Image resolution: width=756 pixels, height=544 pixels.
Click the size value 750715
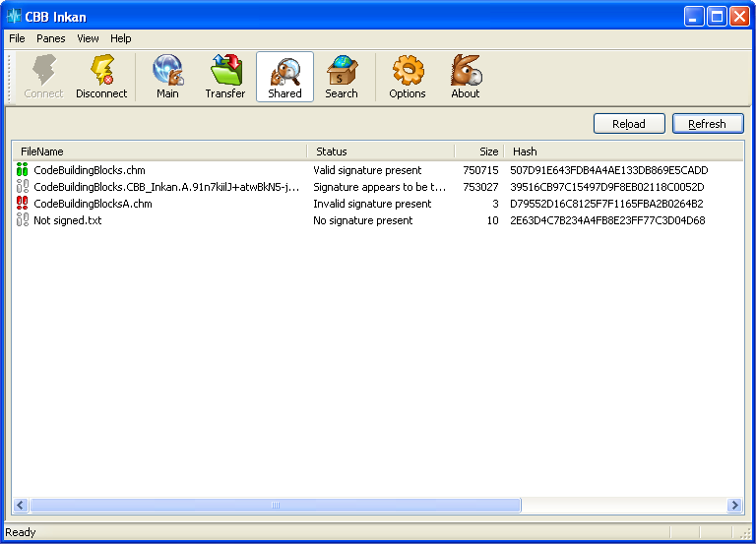[480, 170]
